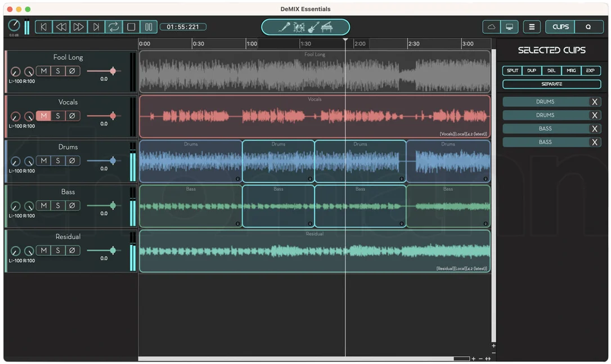Solo the Drums track
The image size is (611, 364).
[x=58, y=160]
